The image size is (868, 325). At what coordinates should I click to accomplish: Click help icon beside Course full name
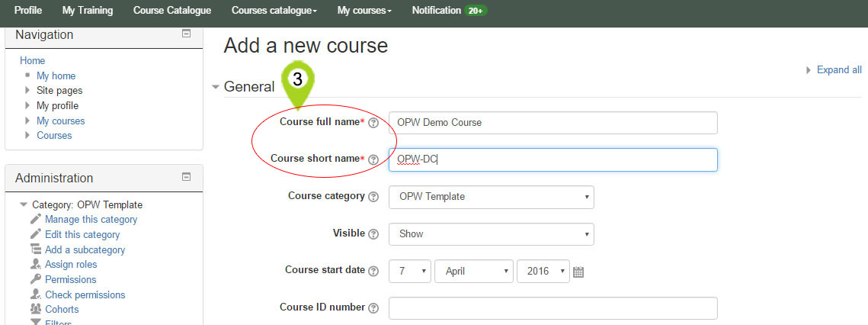373,123
